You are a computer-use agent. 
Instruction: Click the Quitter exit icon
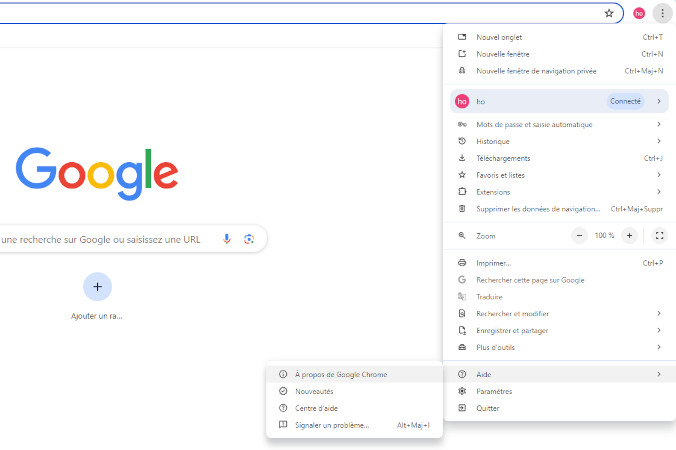tap(462, 408)
